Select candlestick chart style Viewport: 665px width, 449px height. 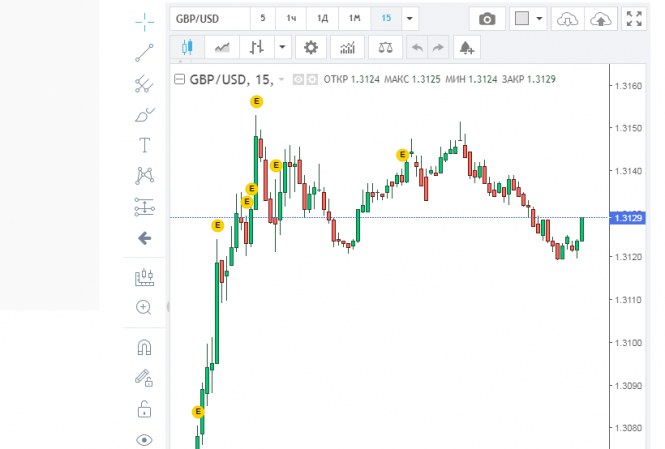[187, 47]
